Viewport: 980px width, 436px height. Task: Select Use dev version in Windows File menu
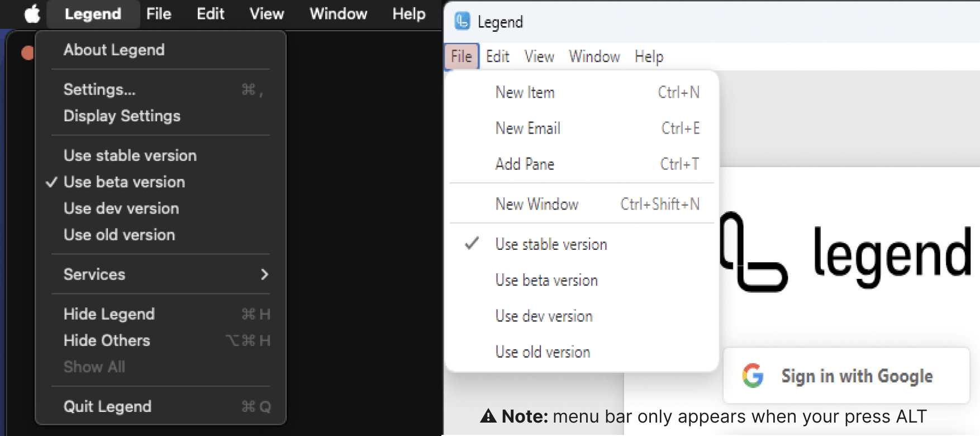tap(582, 316)
